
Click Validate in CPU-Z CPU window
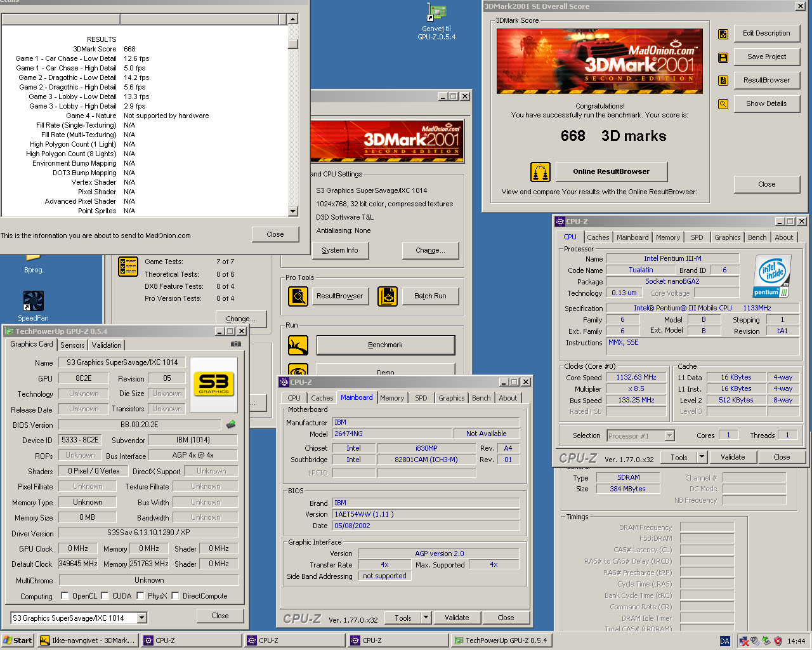(733, 457)
